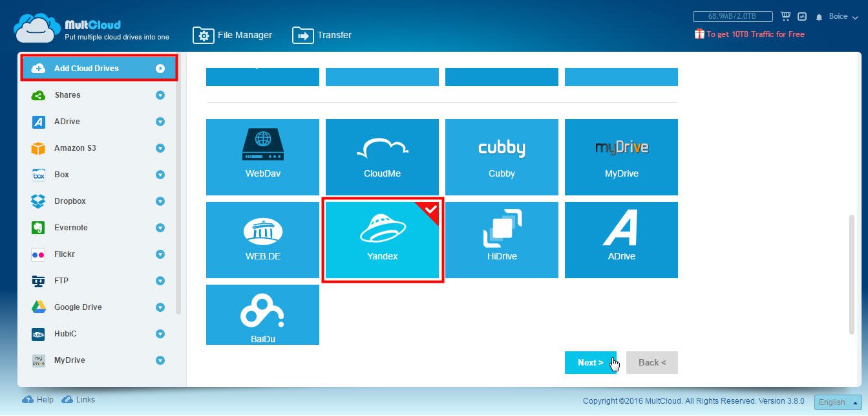Click the MultCloud cloud logo
The height and width of the screenshot is (416, 868).
[37, 28]
